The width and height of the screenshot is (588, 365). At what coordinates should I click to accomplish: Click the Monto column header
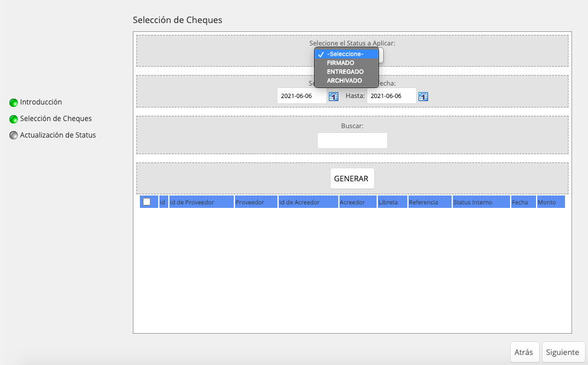551,202
